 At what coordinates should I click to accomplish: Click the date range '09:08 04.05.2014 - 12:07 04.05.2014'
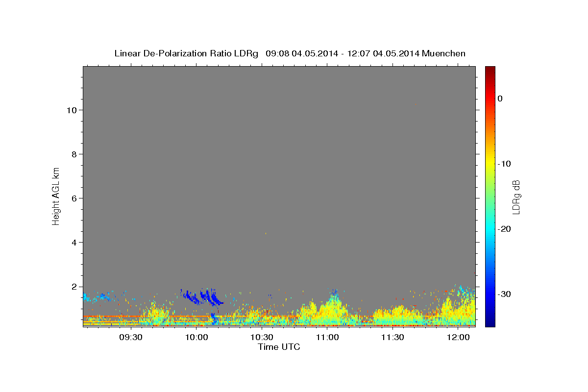pos(343,53)
